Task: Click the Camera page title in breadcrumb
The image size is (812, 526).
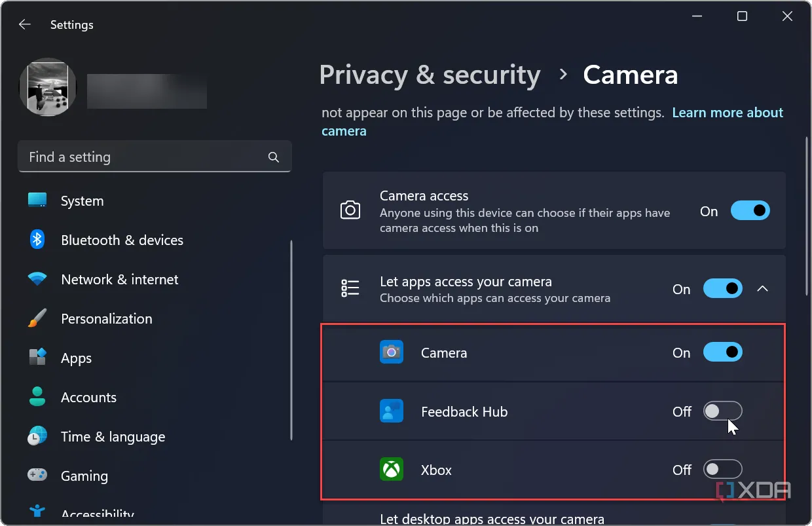Action: 630,75
